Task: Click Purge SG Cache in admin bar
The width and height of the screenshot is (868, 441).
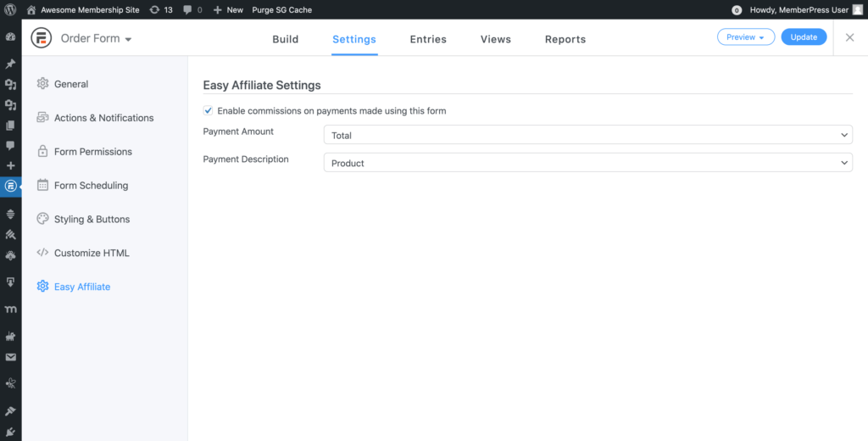Action: coord(284,10)
